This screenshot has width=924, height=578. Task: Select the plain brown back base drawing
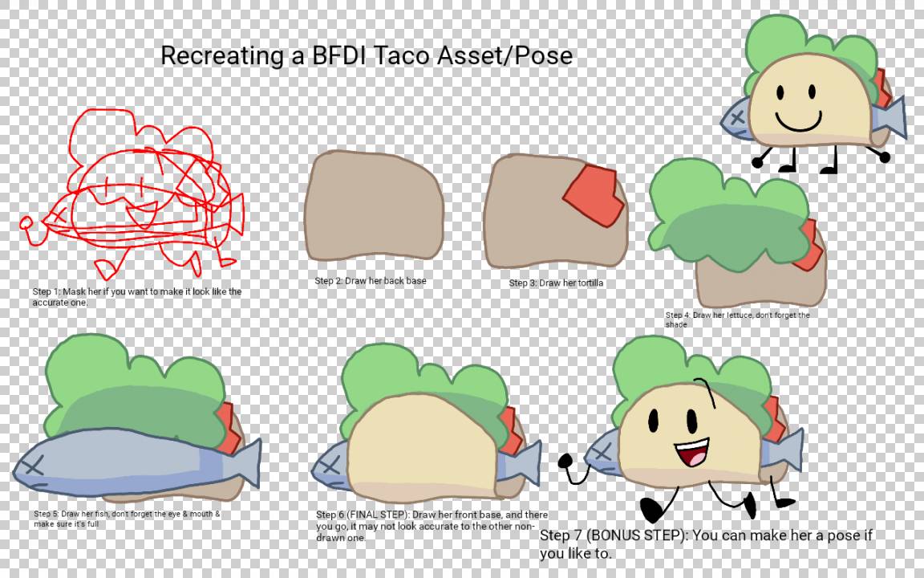coord(373,205)
